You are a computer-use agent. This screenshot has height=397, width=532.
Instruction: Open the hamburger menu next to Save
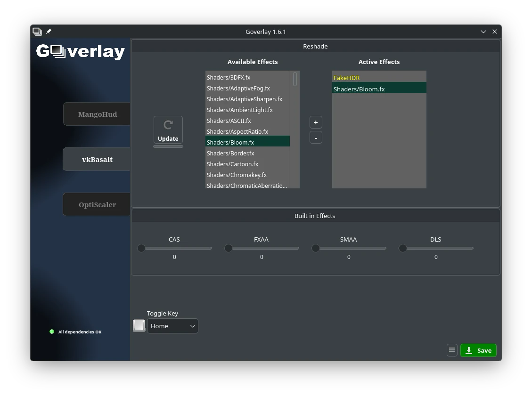pos(452,350)
